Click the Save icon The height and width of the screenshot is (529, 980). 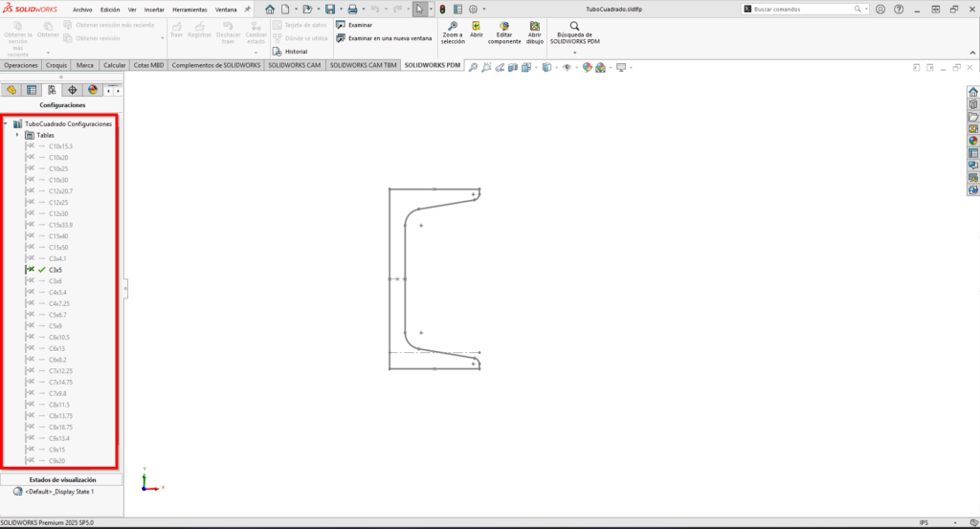click(x=330, y=10)
